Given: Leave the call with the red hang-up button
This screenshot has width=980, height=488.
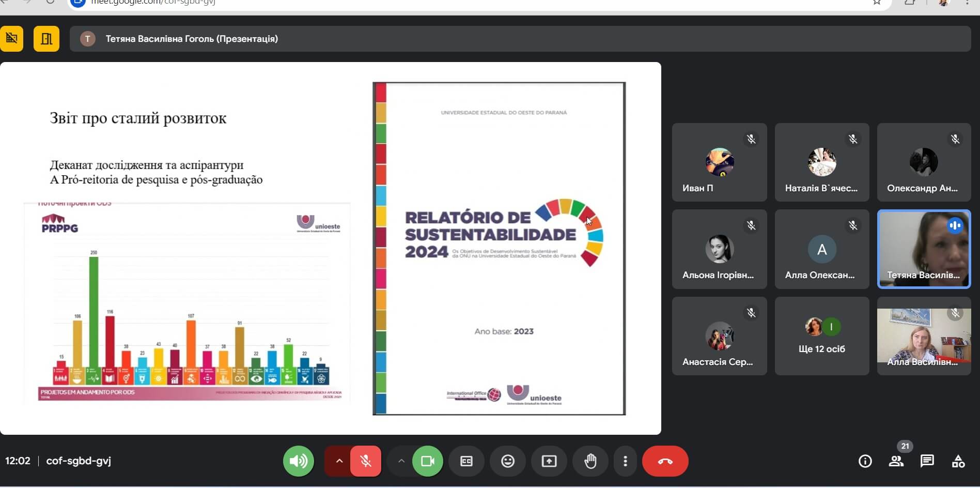Looking at the screenshot, I should pyautogui.click(x=665, y=461).
